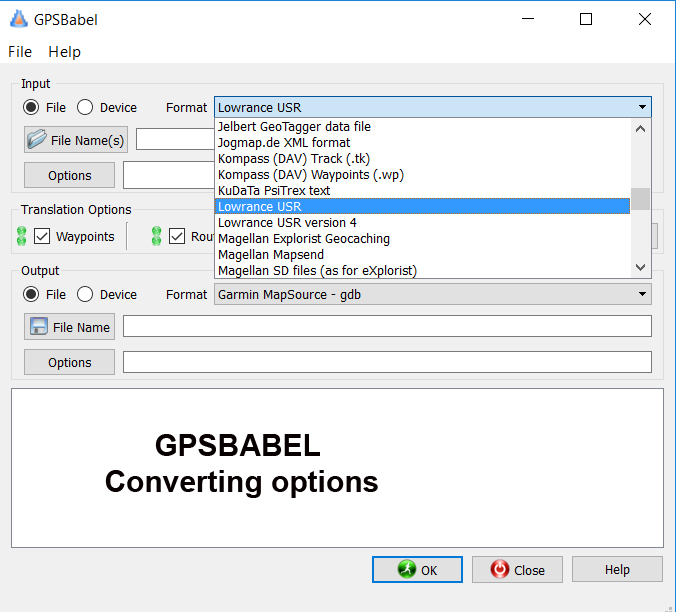The width and height of the screenshot is (676, 612).
Task: Click the green indicator lights beside Waypoints
Action: 21,237
